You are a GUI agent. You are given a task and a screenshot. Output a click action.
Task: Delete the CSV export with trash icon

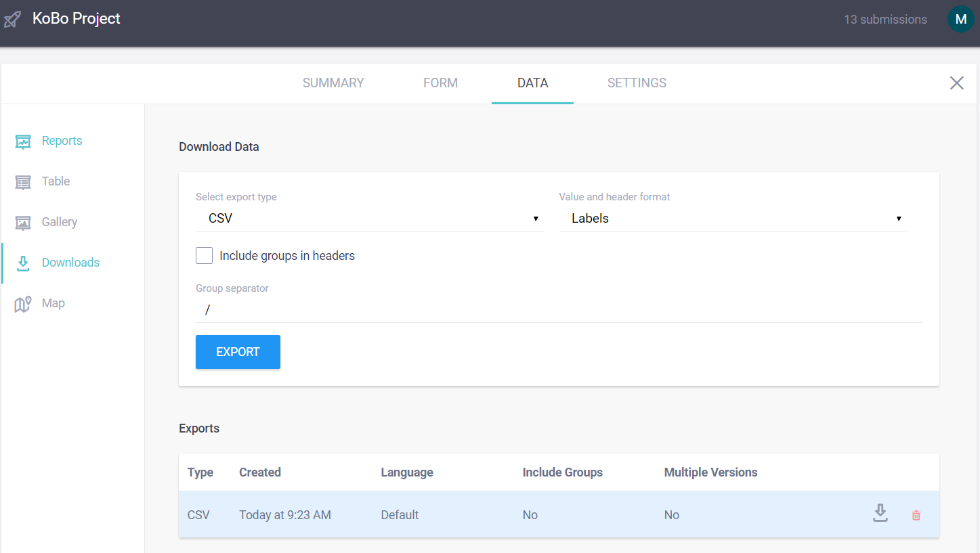tap(916, 515)
